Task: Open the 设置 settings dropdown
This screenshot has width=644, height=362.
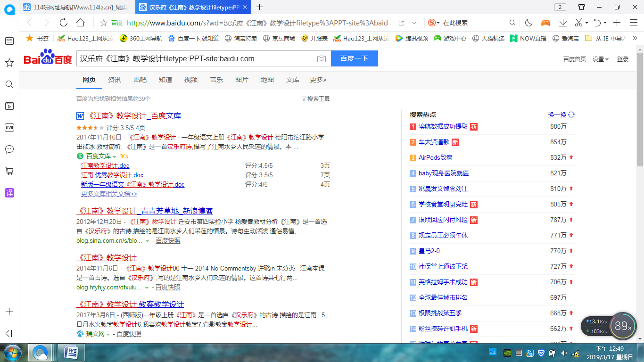Action: click(601, 59)
